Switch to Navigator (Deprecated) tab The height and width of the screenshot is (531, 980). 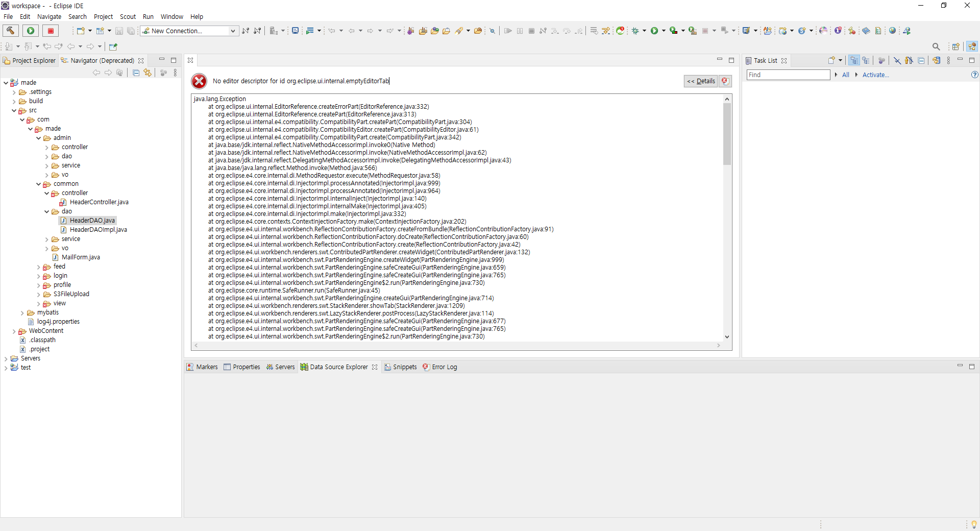(x=102, y=61)
